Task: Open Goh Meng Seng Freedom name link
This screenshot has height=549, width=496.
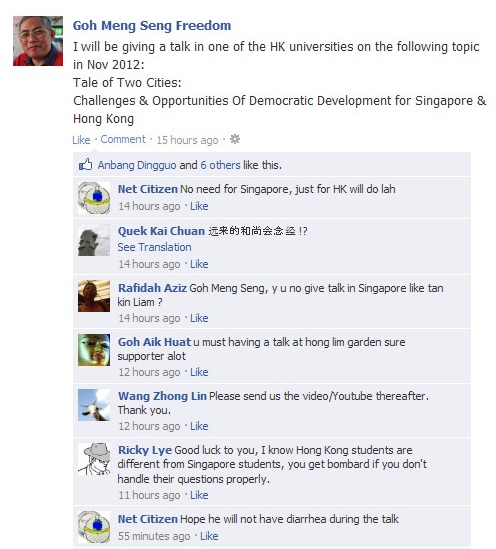Action: [152, 26]
